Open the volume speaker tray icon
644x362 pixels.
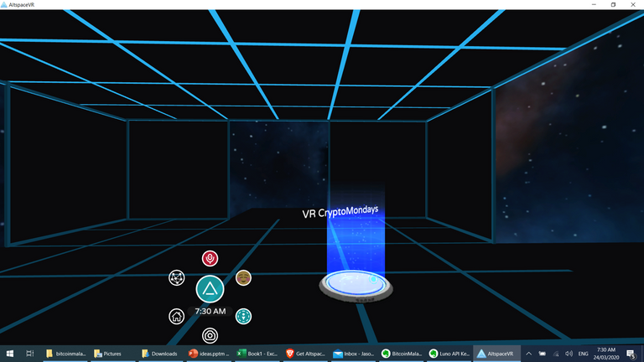(569, 354)
